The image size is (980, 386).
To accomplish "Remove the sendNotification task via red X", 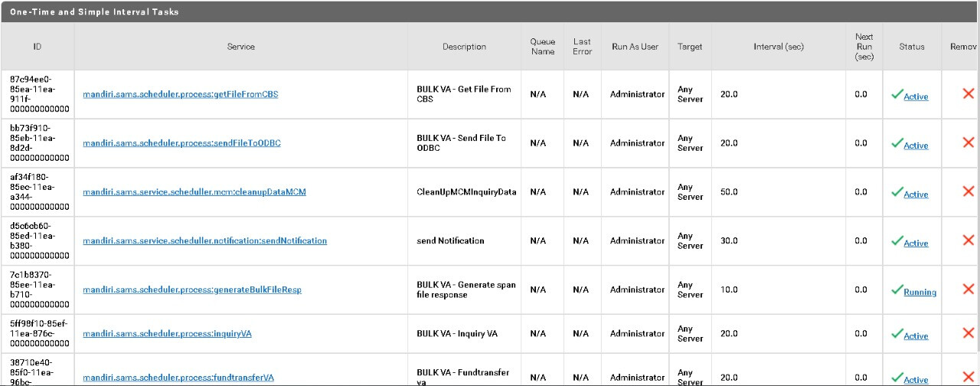I will tap(968, 240).
